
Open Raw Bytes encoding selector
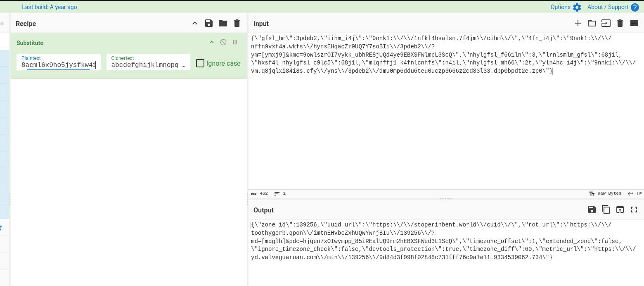coord(605,193)
